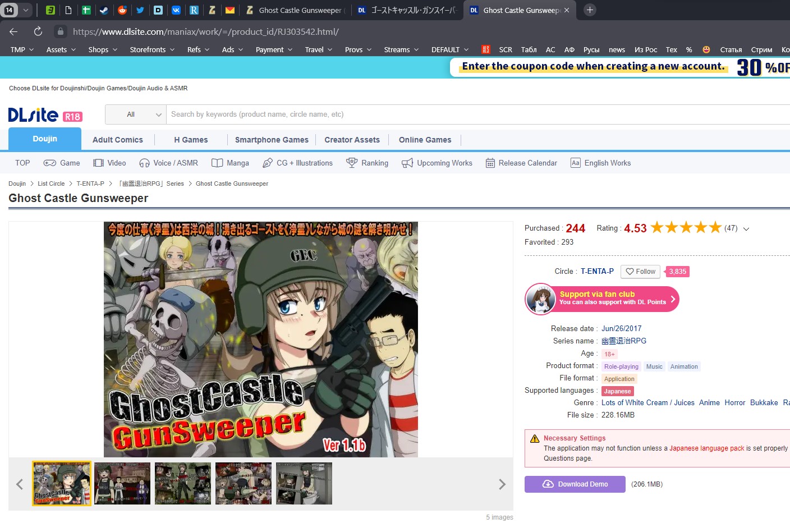The width and height of the screenshot is (790, 532).
Task: Show next gallery images with right arrow
Action: click(502, 484)
